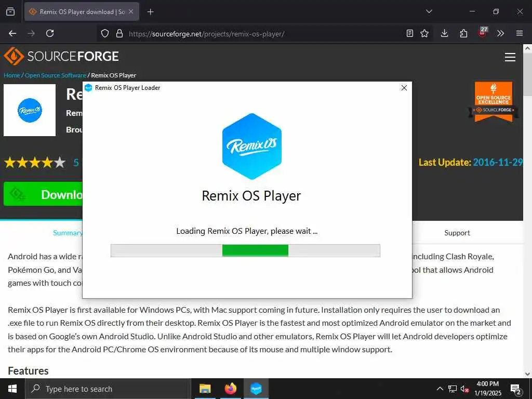This screenshot has height=399, width=532.
Task: Click the Home breadcrumb link
Action: (12, 75)
